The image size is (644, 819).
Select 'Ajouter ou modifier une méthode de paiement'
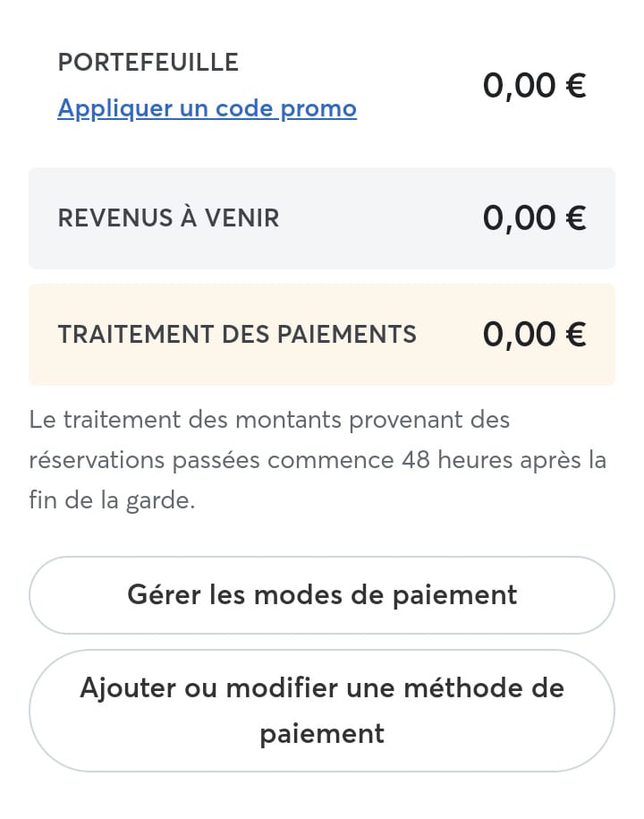pos(322,711)
